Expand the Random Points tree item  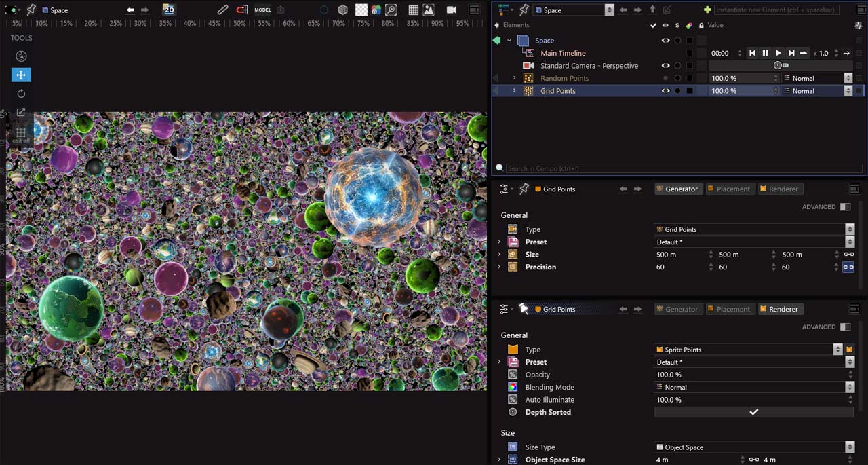[514, 79]
